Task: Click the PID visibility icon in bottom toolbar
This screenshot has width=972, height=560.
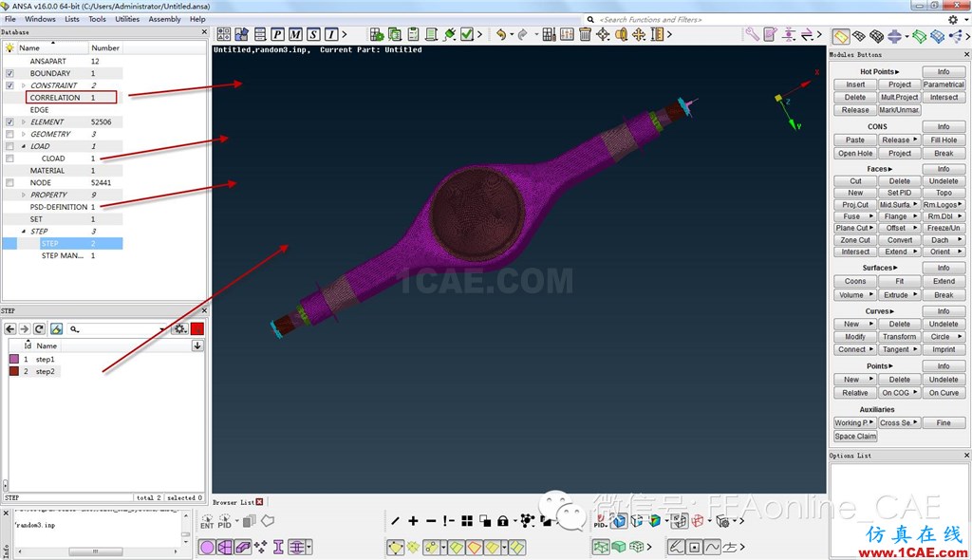Action: tap(224, 521)
